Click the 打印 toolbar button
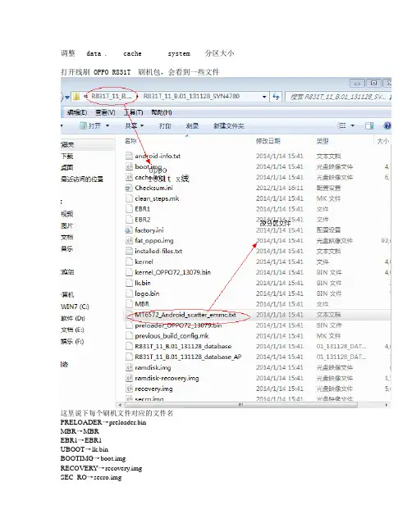The height and width of the screenshot is (532, 412). (x=165, y=126)
